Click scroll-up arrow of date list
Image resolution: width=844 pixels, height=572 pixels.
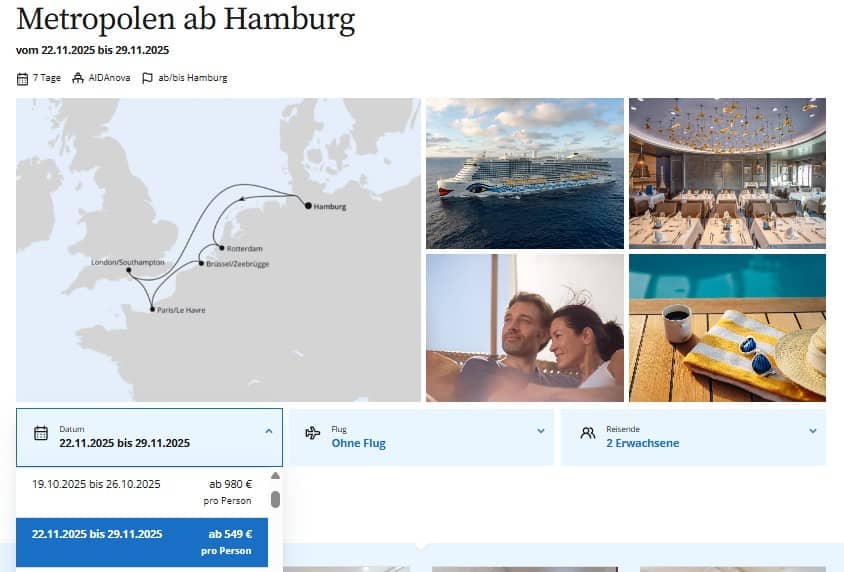(x=275, y=476)
